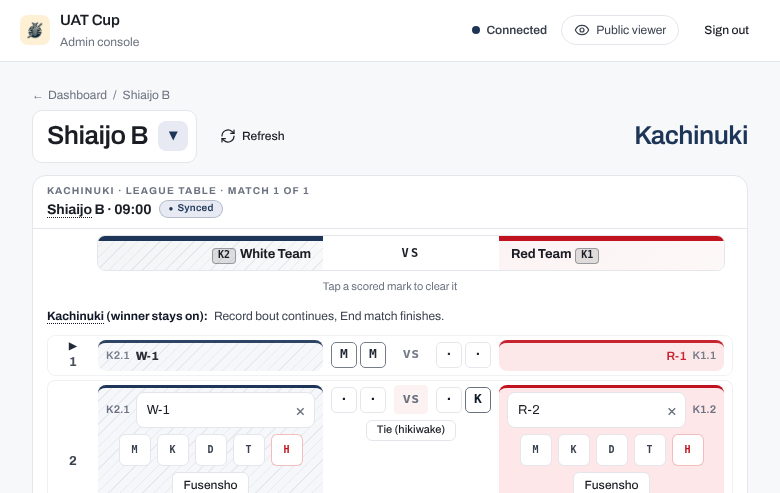Viewport: 780px width, 493px height.
Task: Click the underlined Kachinuki rule term
Action: click(76, 316)
